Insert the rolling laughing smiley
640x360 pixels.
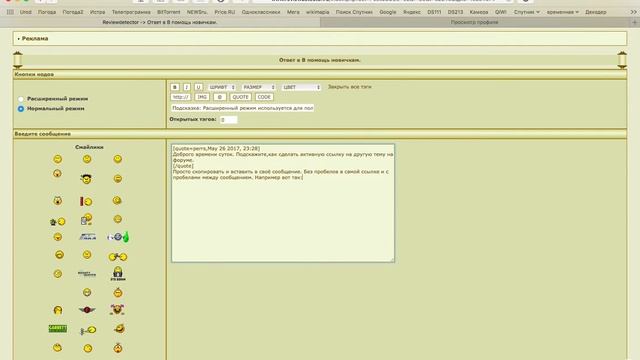coord(119,329)
